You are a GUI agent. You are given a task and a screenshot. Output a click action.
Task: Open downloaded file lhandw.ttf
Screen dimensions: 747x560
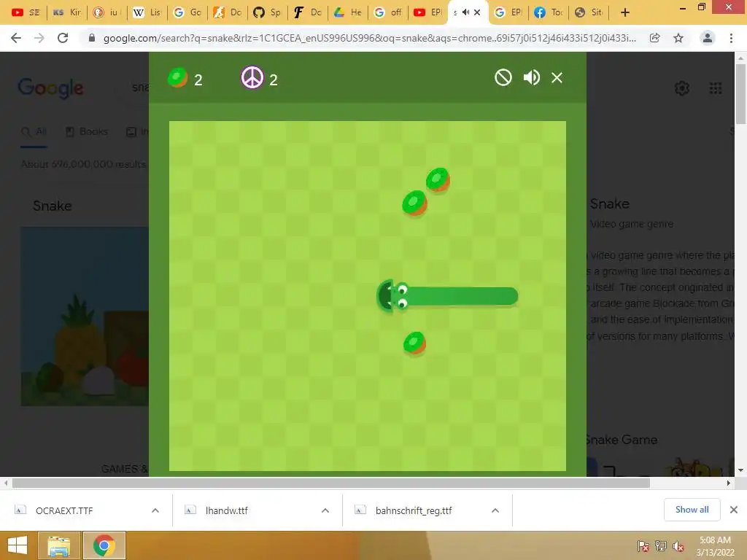click(x=227, y=510)
